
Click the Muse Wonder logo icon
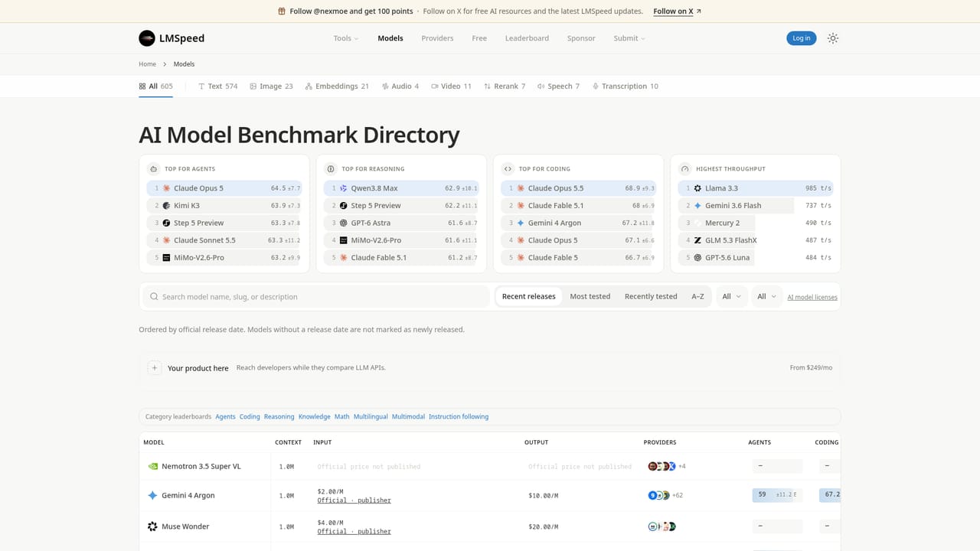pos(152,527)
